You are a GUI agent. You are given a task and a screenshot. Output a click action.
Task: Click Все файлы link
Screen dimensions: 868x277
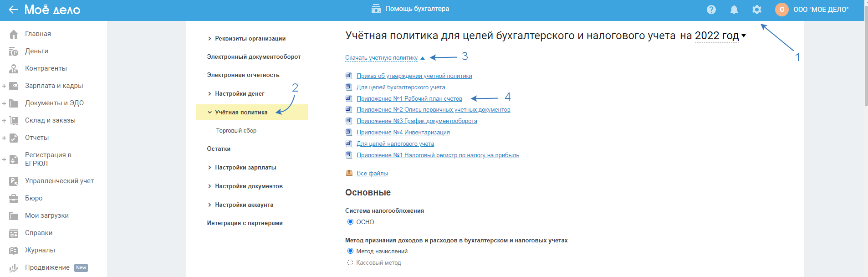(372, 174)
